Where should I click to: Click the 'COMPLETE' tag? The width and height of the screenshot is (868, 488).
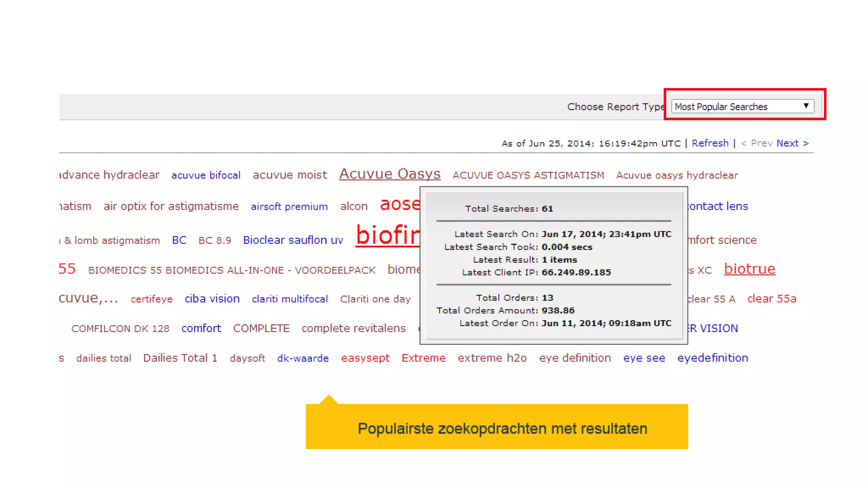(x=261, y=328)
